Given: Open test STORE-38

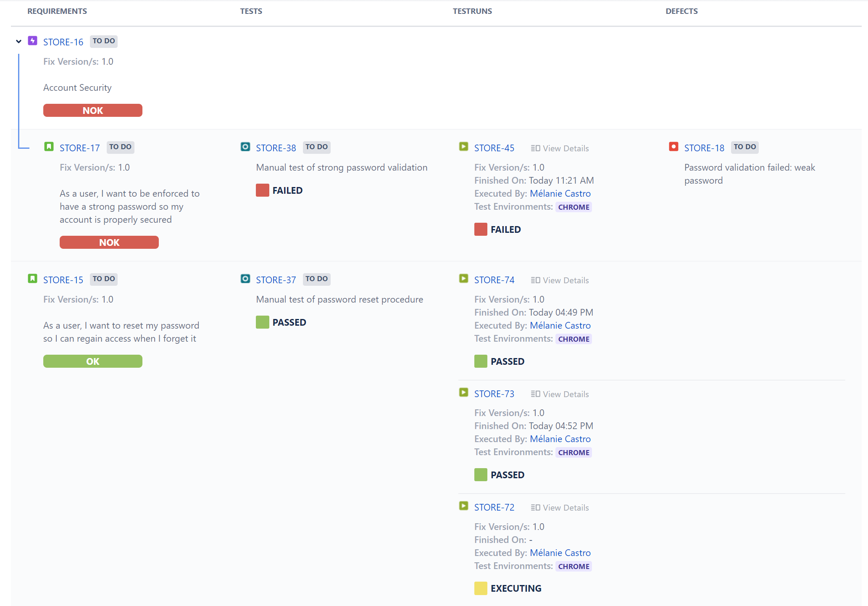Looking at the screenshot, I should [x=276, y=148].
